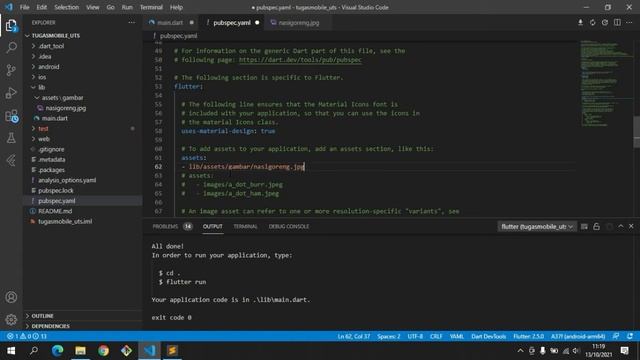Click the notifications icon in status bar
This screenshot has width=640, height=360.
click(x=630, y=336)
